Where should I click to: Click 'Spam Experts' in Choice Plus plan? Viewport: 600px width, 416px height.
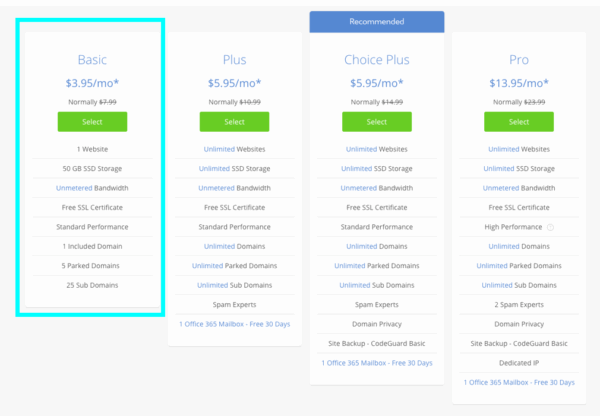[377, 305]
